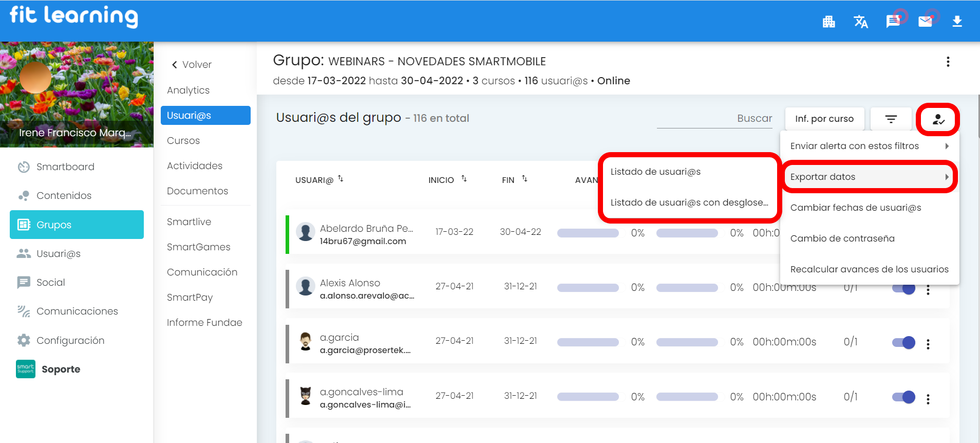Click the 'Inf. por curso' button
The width and height of the screenshot is (980, 443).
824,119
